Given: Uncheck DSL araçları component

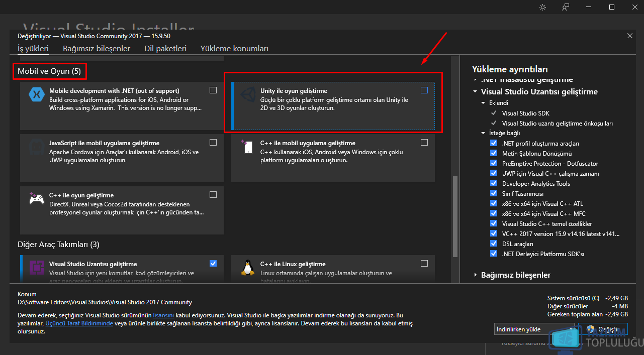Looking at the screenshot, I should pos(493,244).
